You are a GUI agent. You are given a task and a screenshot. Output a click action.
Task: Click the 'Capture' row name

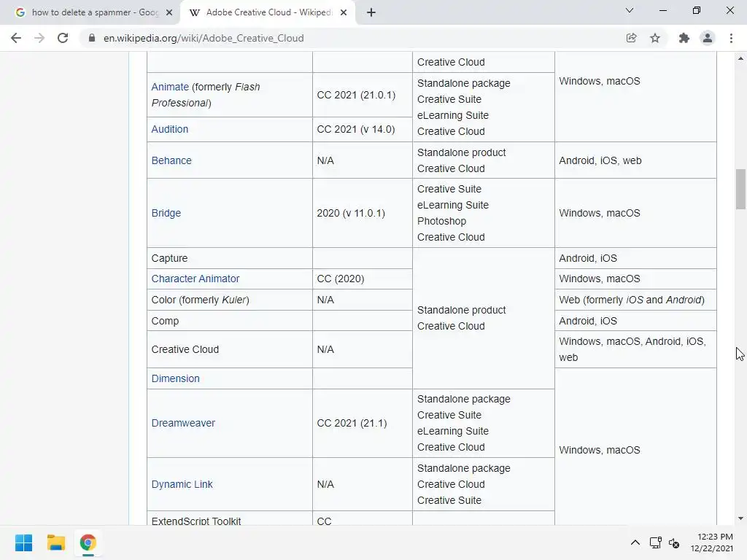coord(169,258)
